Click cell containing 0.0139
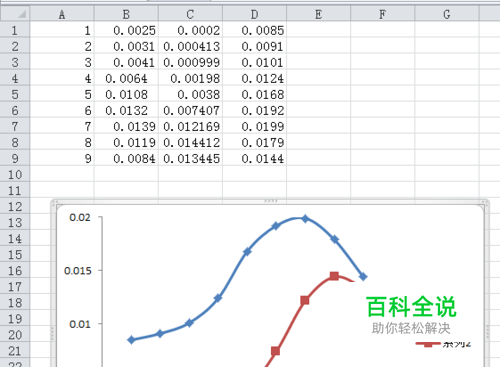 click(x=126, y=126)
